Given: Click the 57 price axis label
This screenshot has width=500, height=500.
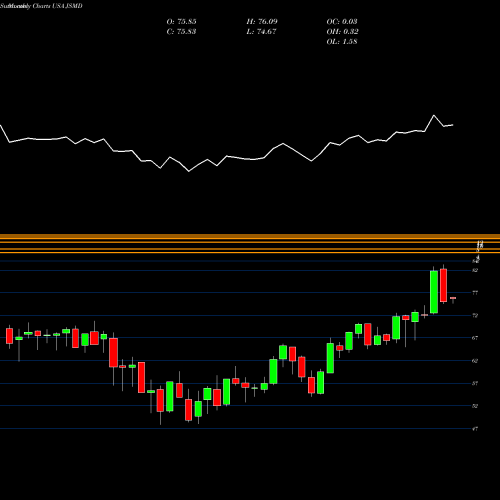Looking at the screenshot, I should tap(475, 383).
